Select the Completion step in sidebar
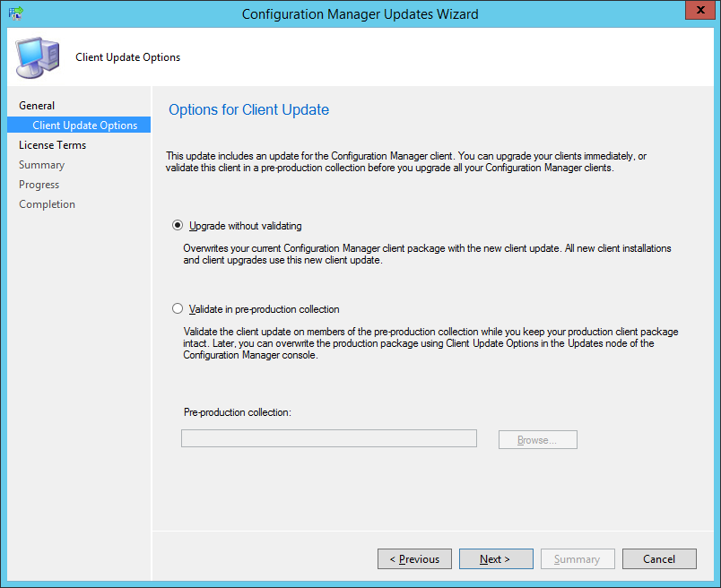The width and height of the screenshot is (721, 588). [47, 204]
